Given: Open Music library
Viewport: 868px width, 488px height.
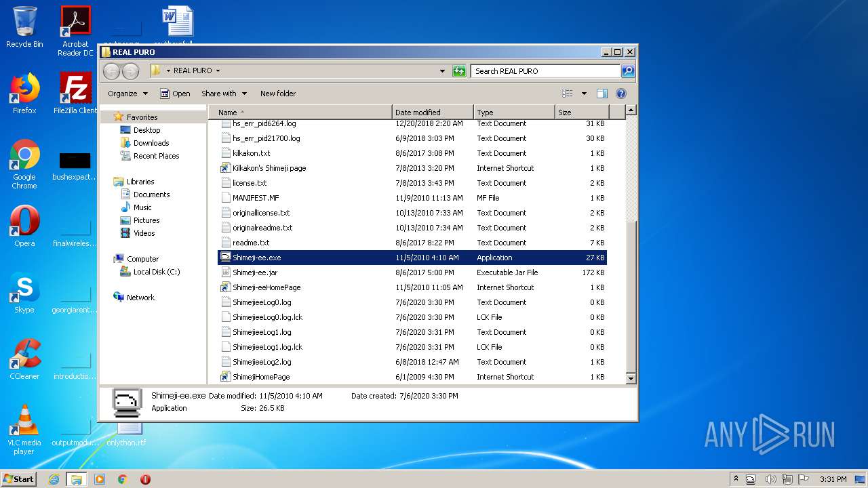Looking at the screenshot, I should click(x=142, y=207).
